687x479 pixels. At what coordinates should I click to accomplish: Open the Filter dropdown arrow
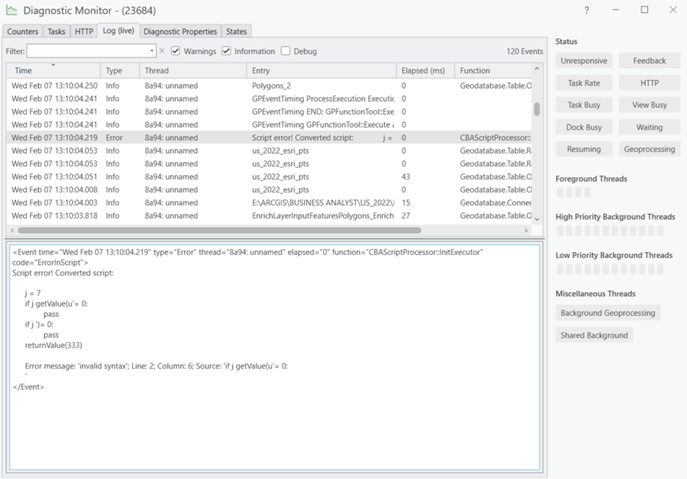151,51
